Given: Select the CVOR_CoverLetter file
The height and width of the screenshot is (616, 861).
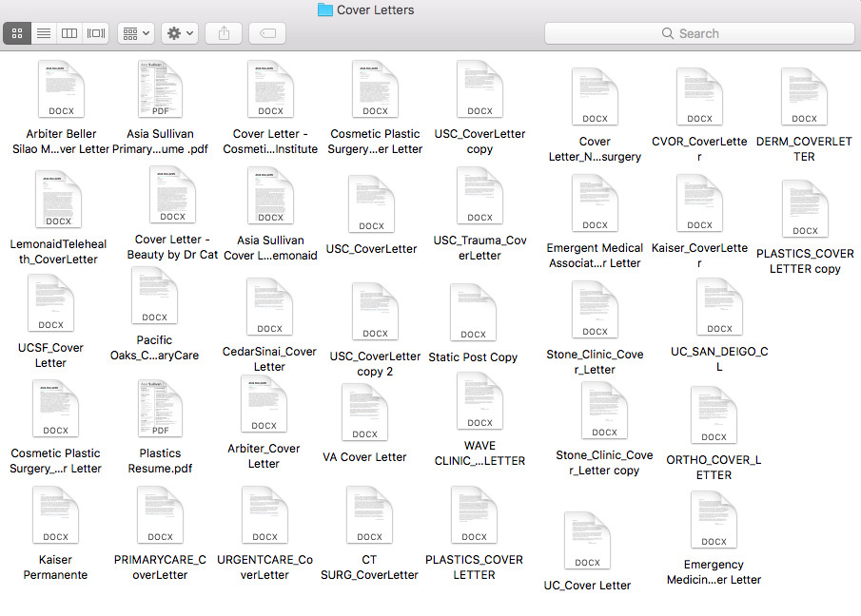Looking at the screenshot, I should [699, 97].
